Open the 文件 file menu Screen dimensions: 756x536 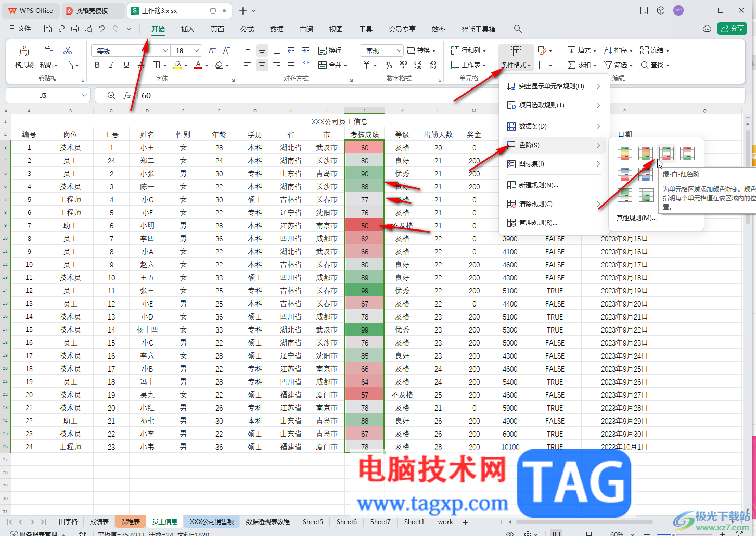[x=20, y=29]
